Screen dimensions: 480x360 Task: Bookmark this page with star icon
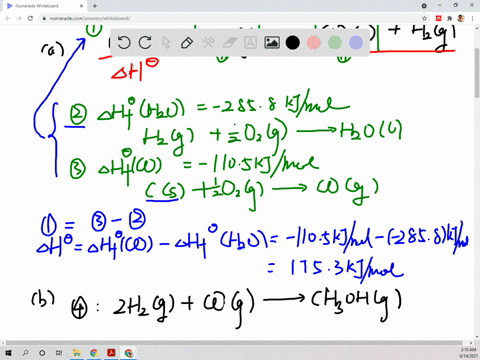click(x=424, y=18)
